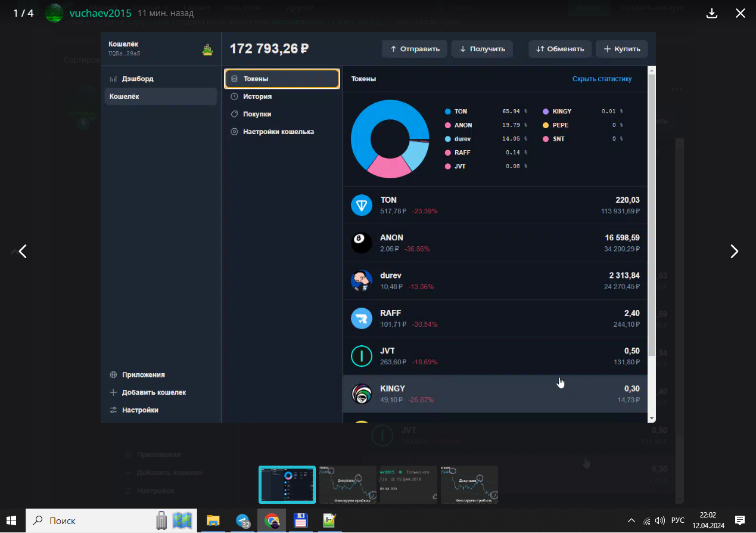This screenshot has height=533, width=756.
Task: Click the green notepad taskbar icon
Action: (x=329, y=520)
